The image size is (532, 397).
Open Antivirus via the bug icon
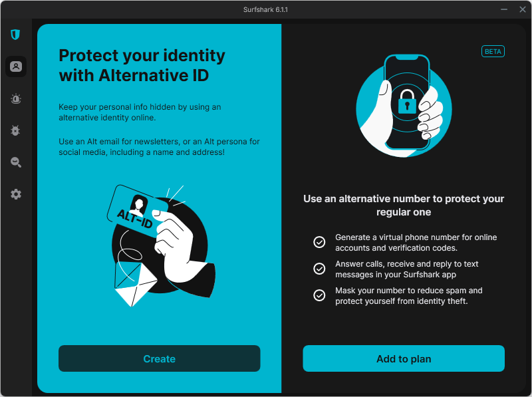[16, 130]
